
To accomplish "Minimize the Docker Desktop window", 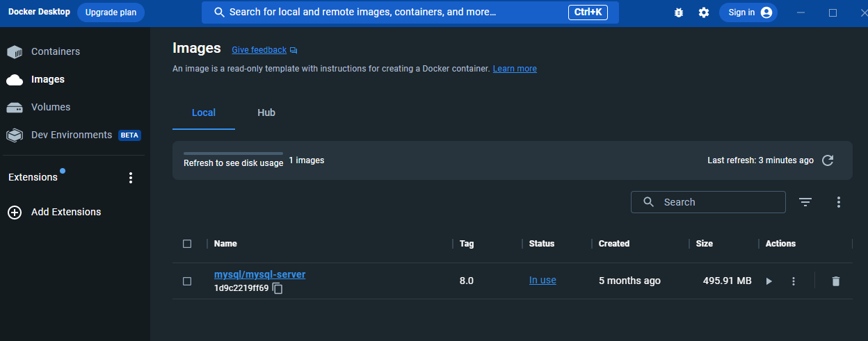I will tap(802, 13).
